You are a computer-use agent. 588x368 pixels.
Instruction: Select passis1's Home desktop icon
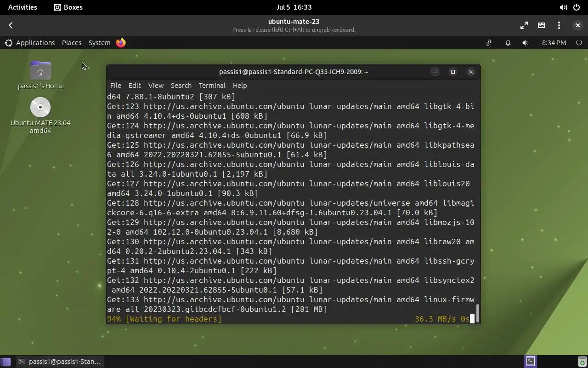pos(40,75)
